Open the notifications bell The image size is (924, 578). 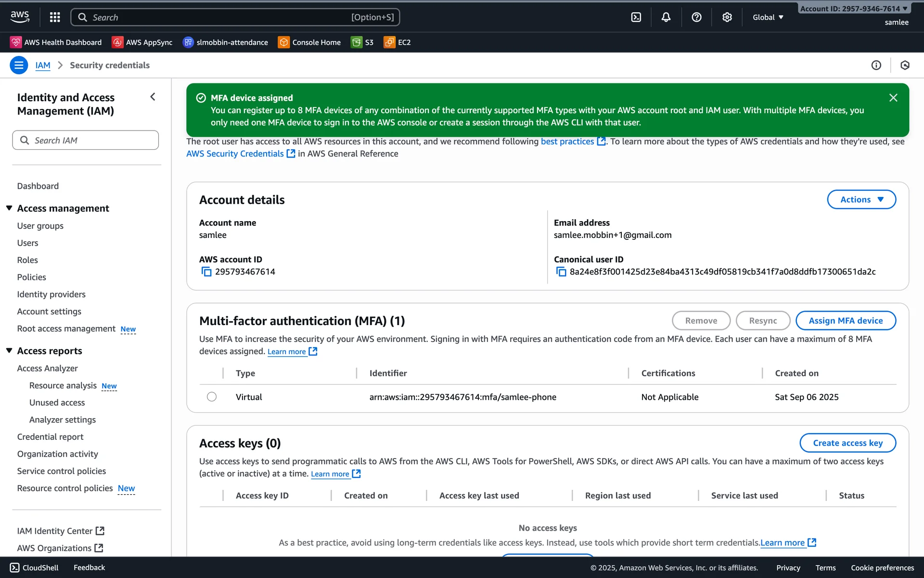[666, 17]
